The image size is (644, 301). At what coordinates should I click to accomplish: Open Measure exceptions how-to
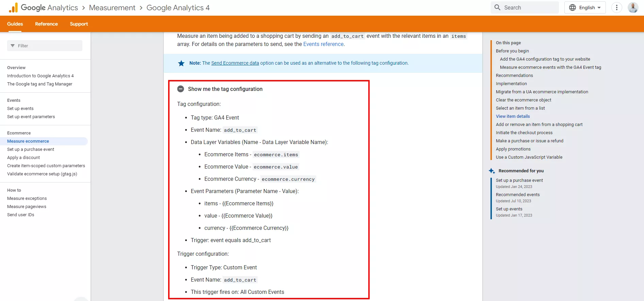coord(27,198)
